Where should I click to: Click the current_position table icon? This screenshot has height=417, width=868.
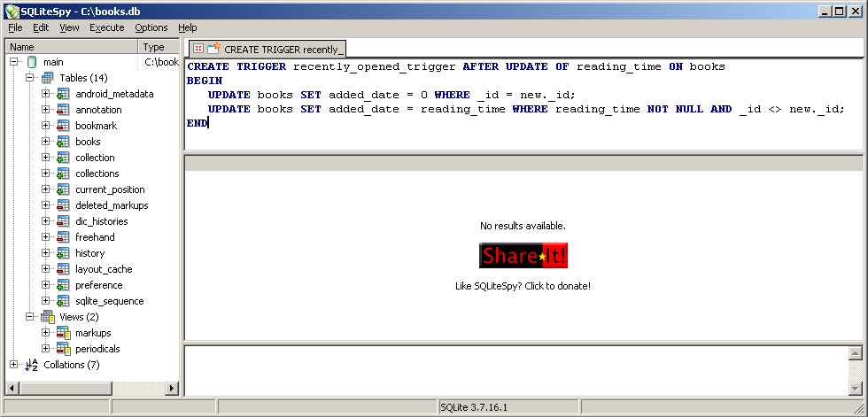click(x=63, y=189)
